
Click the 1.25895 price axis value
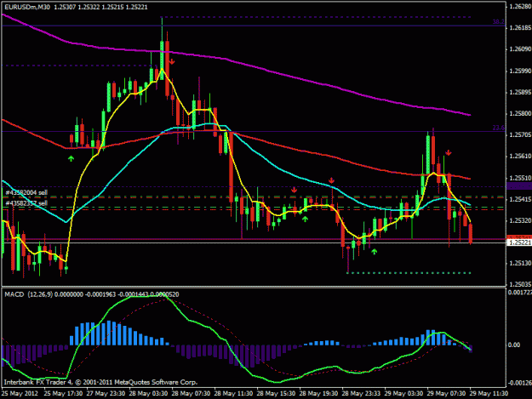(520, 92)
